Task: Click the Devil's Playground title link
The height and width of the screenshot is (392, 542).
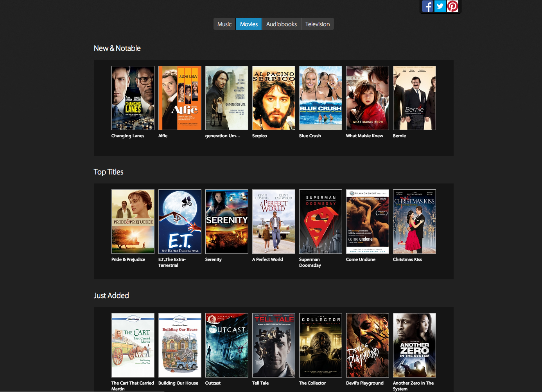Action: click(365, 383)
